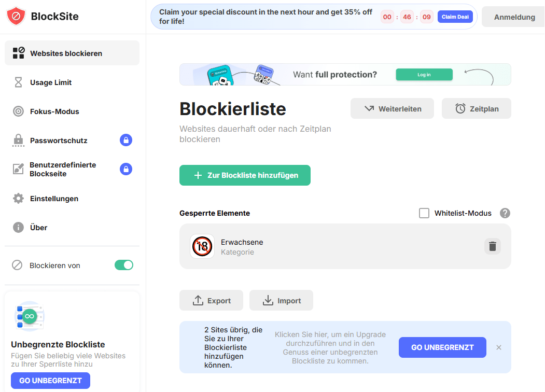Open Einstellungen from the sidebar

[54, 199]
